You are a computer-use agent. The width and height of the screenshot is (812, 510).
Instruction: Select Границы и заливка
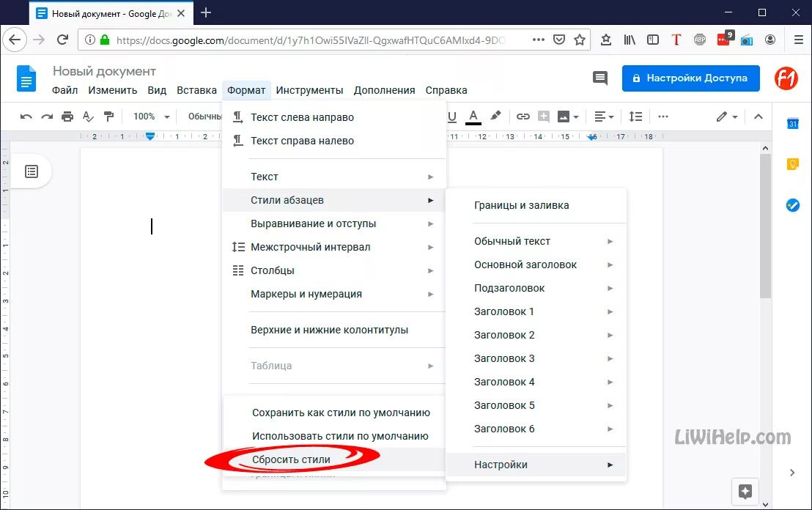click(x=536, y=205)
